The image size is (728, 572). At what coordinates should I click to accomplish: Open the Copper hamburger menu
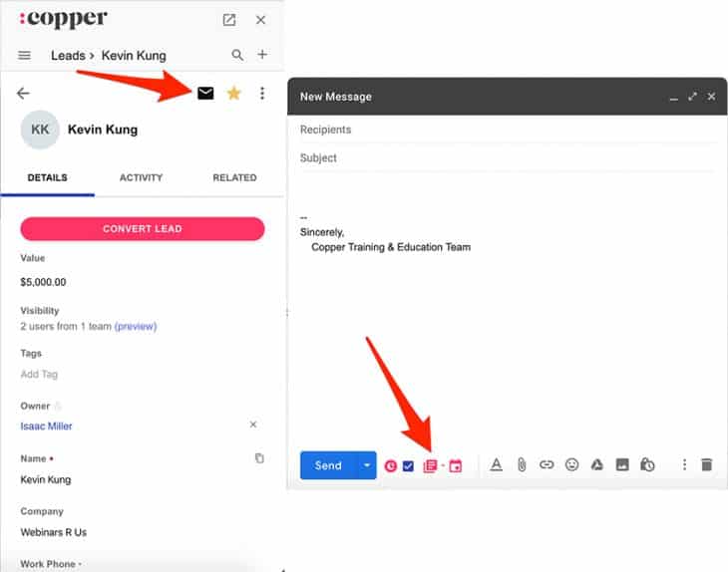tap(24, 55)
